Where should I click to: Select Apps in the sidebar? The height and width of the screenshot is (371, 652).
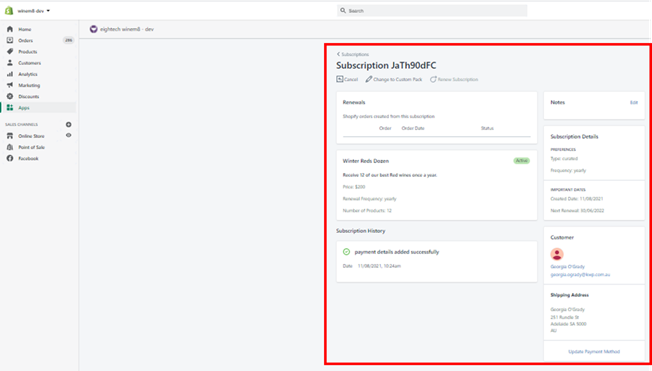[x=24, y=108]
